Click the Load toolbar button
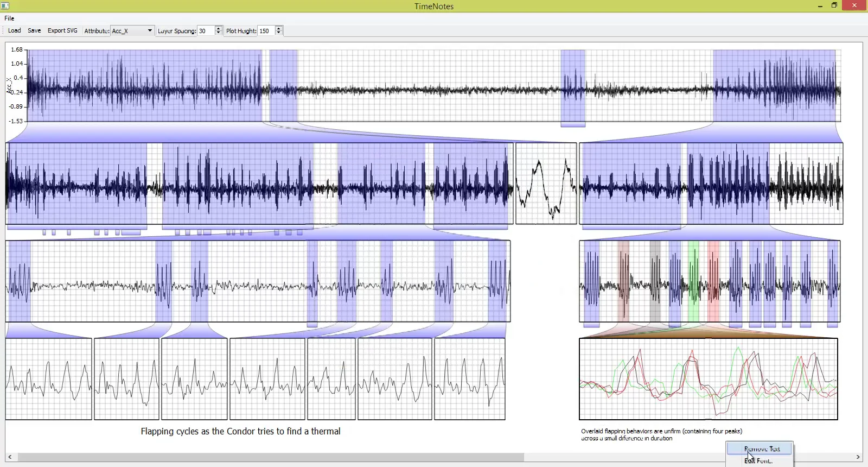This screenshot has height=467, width=868. tap(15, 30)
